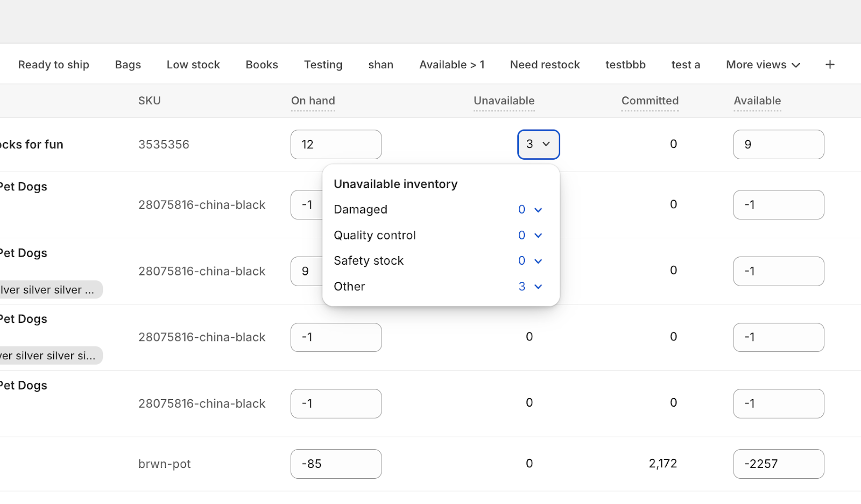Select the Books view tab
Screen dimensions: 861x504
[262, 64]
